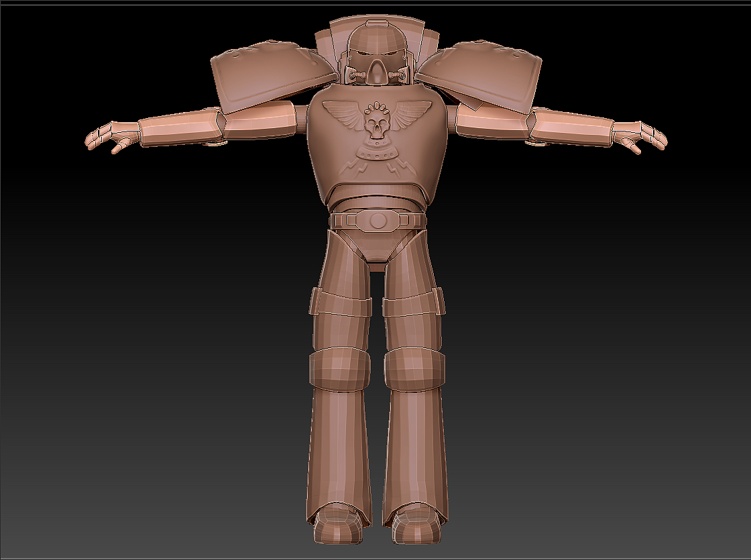Click the helmet of the armored model

[377, 54]
